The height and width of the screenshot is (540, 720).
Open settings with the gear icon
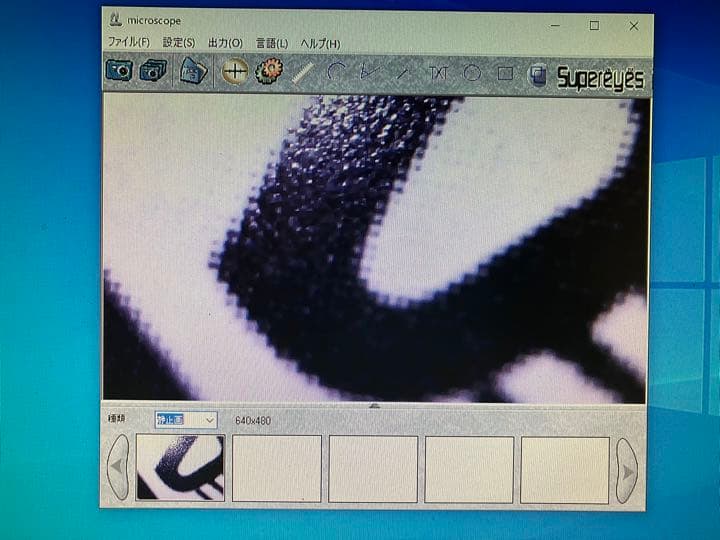[269, 71]
